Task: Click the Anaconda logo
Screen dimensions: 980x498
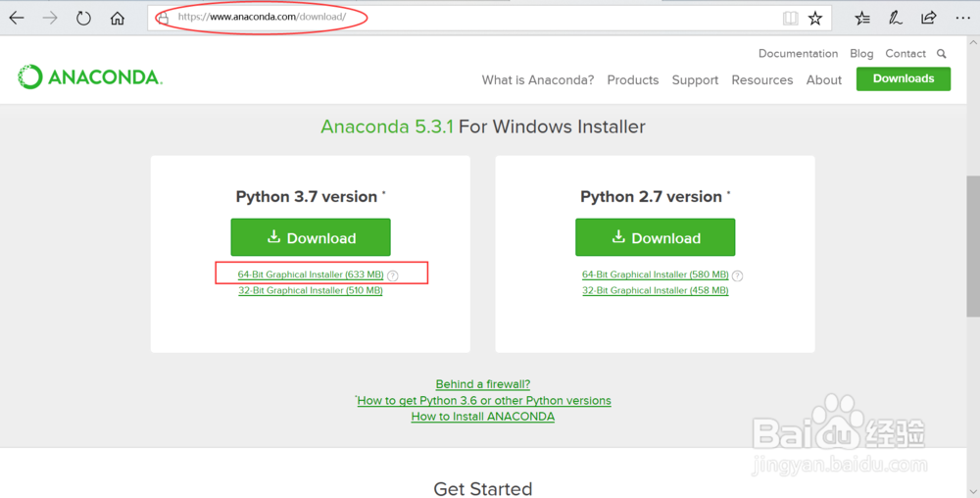Action: click(90, 77)
